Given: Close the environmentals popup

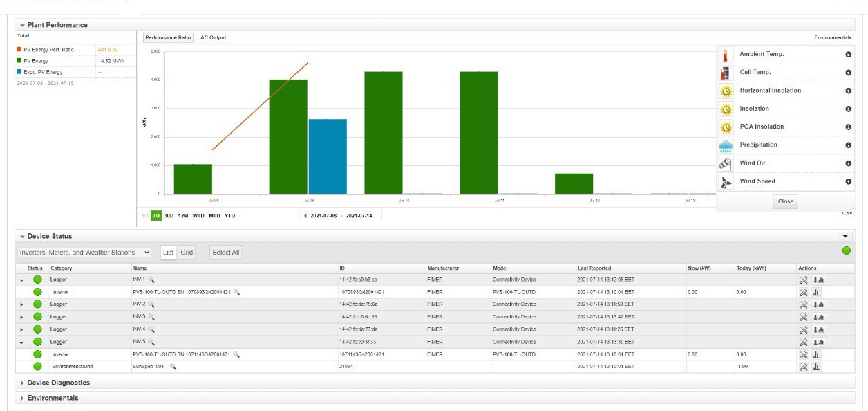Looking at the screenshot, I should click(785, 201).
